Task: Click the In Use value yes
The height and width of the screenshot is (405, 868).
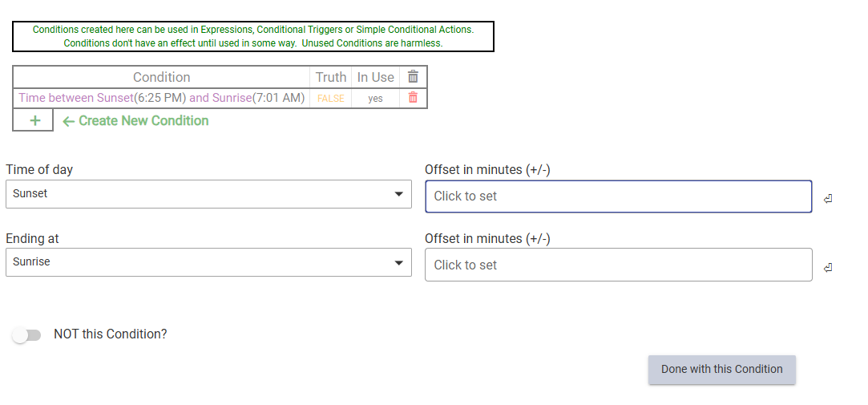Action: pos(375,99)
